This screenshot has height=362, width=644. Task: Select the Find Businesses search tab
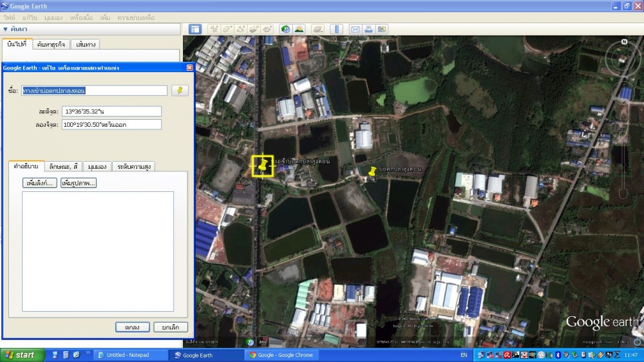(x=51, y=44)
